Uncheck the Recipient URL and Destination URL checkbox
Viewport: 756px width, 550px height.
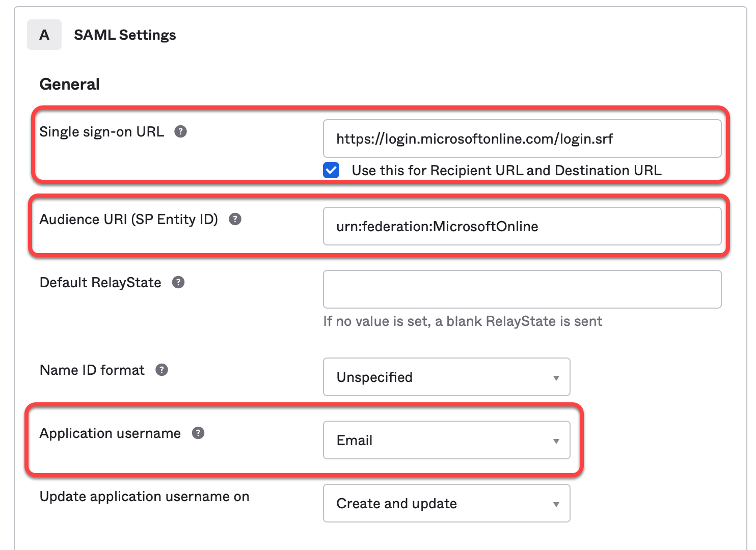pyautogui.click(x=331, y=170)
